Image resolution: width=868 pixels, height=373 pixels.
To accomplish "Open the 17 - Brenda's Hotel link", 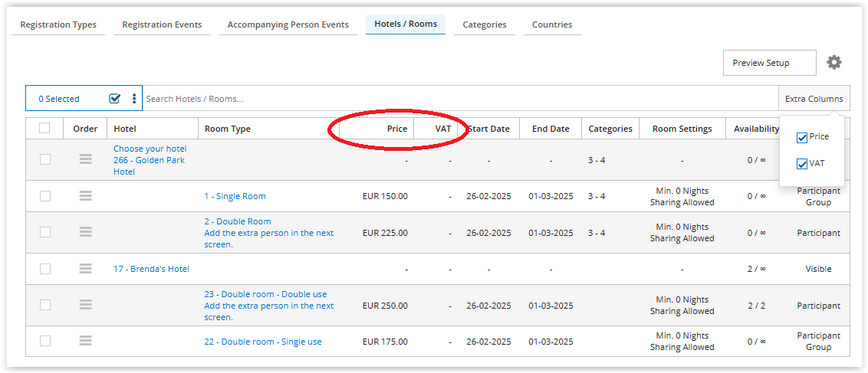I will point(151,269).
